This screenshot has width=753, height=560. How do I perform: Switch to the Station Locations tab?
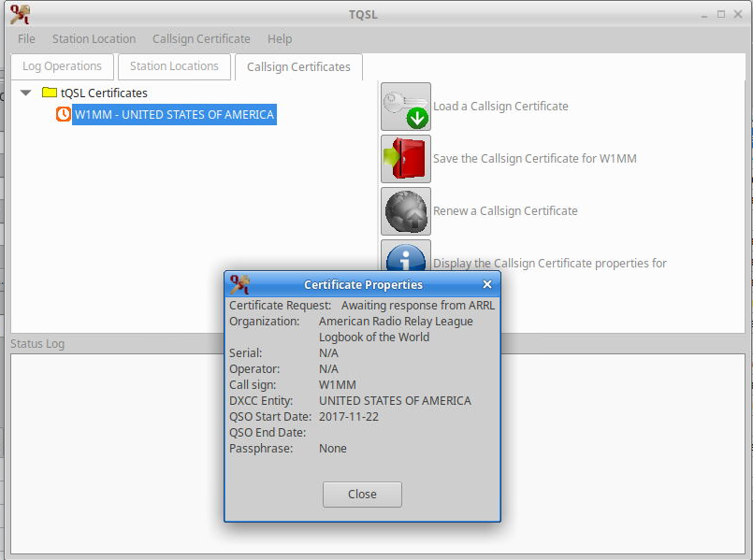[x=174, y=66]
